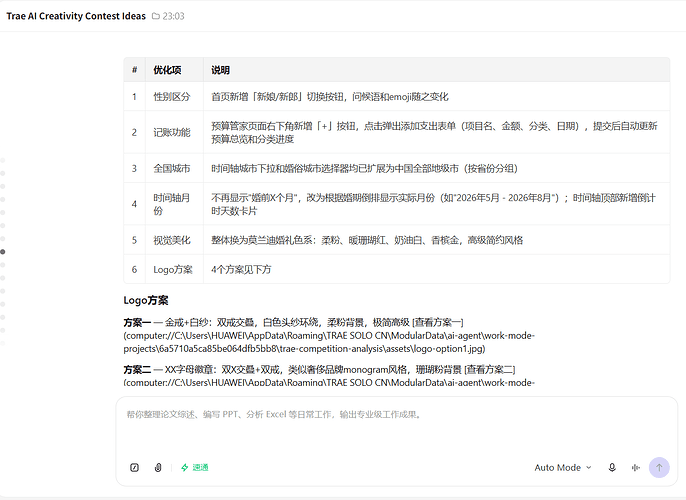Click row number 1 in the table

coord(134,97)
